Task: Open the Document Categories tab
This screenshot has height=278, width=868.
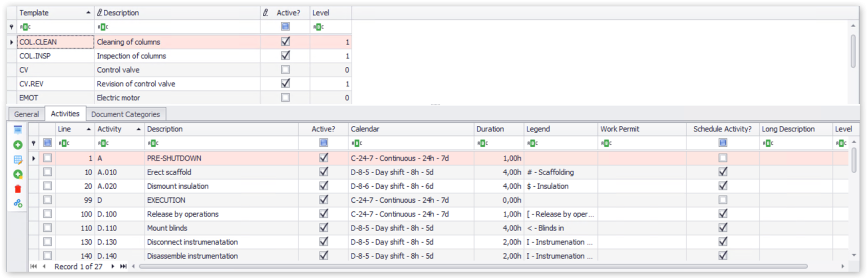Action: [125, 114]
